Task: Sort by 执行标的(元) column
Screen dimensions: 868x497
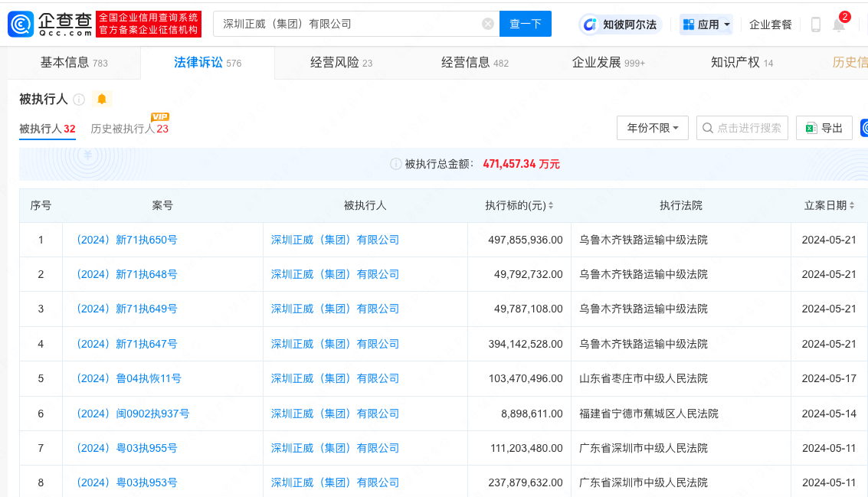Action: click(x=550, y=206)
